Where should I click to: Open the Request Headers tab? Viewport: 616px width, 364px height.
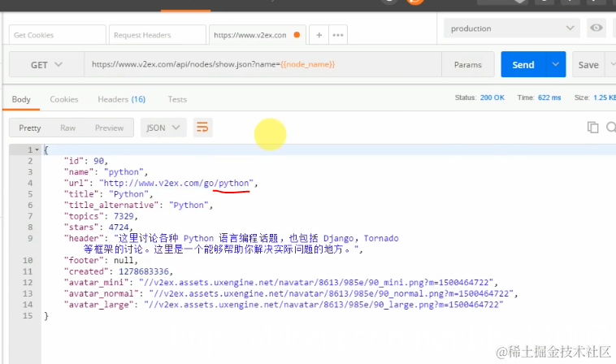coord(158,35)
